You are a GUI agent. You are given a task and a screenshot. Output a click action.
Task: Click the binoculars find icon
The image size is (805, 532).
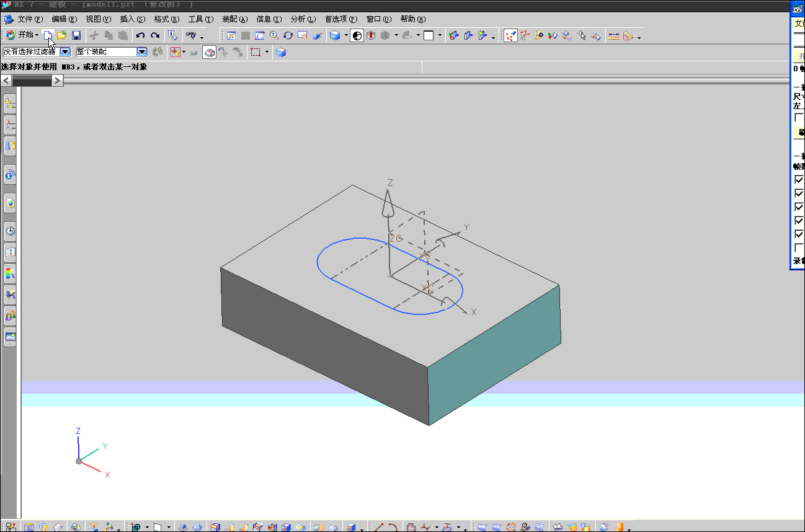pos(191,35)
